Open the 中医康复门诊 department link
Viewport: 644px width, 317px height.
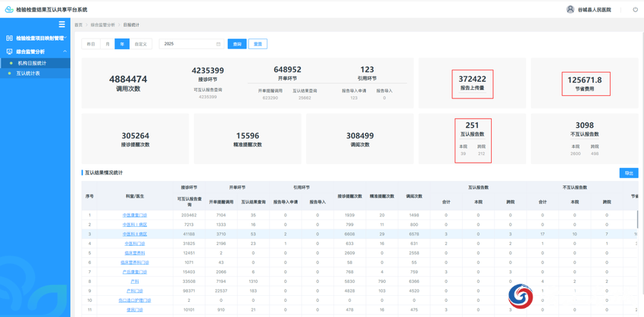tap(135, 215)
